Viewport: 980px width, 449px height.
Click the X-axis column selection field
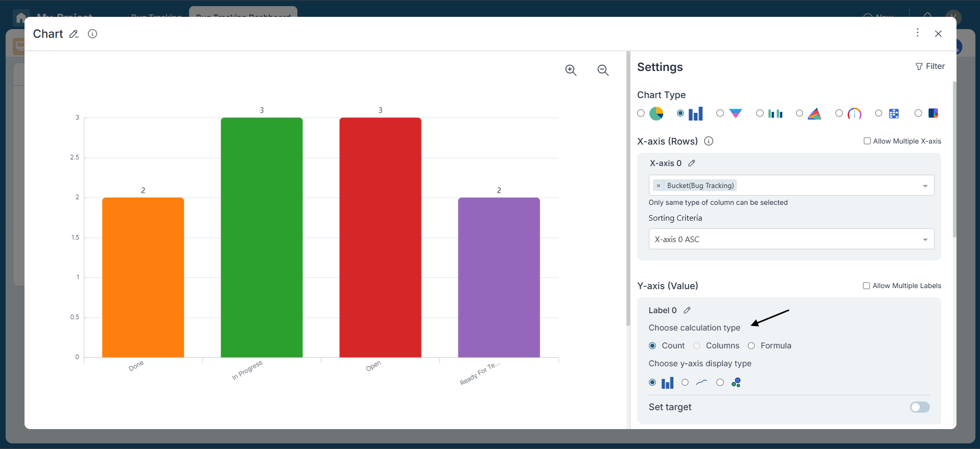pyautogui.click(x=791, y=185)
